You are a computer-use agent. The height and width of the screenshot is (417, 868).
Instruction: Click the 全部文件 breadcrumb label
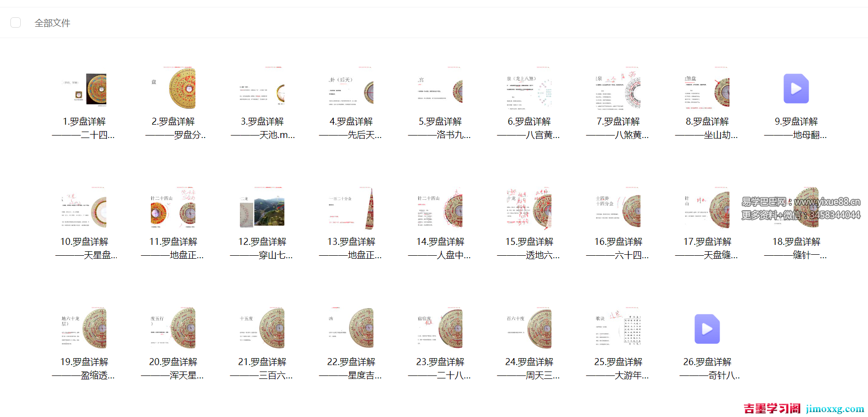tap(52, 23)
